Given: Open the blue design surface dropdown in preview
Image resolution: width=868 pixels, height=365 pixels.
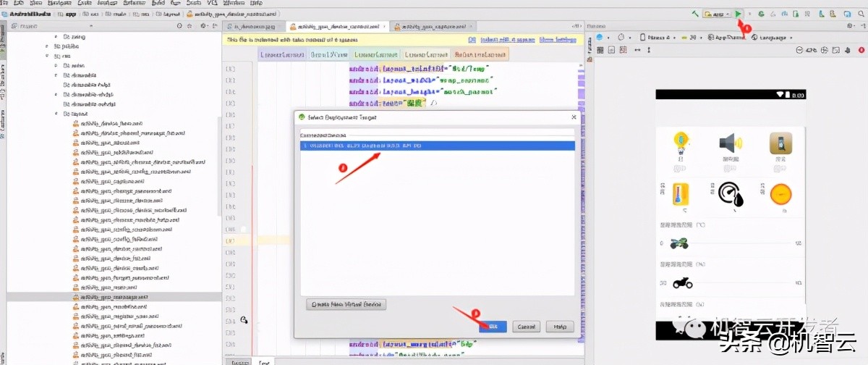Looking at the screenshot, I should pyautogui.click(x=602, y=37).
